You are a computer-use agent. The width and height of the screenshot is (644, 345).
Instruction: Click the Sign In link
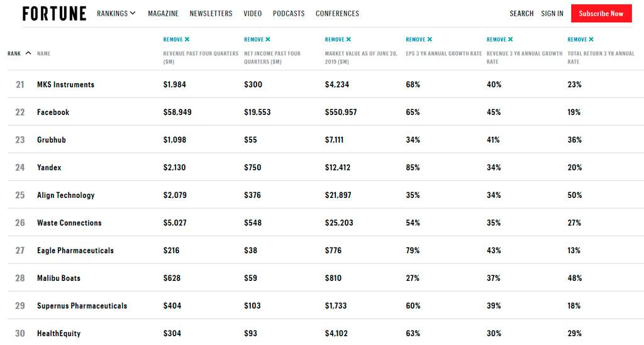(x=552, y=14)
